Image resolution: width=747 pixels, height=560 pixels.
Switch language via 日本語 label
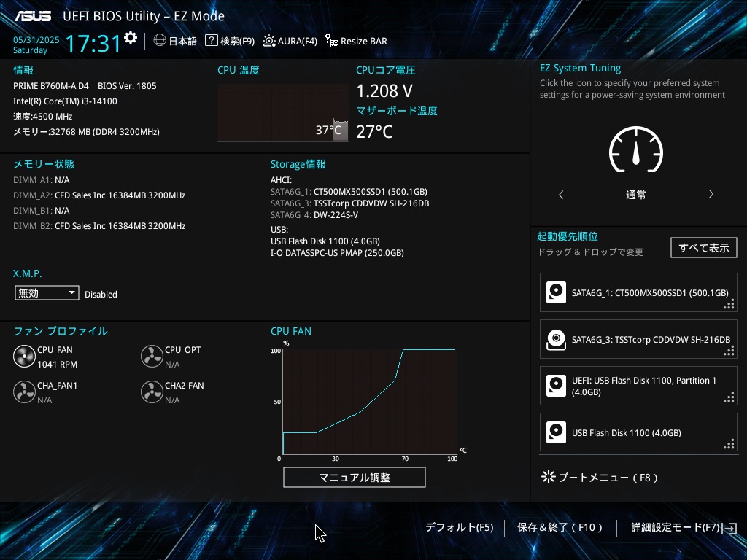[182, 41]
